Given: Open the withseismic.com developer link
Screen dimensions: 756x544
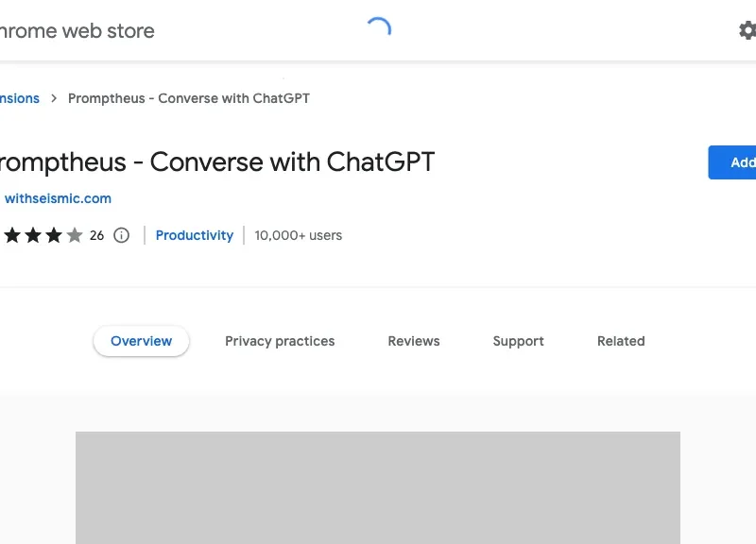Looking at the screenshot, I should [58, 198].
